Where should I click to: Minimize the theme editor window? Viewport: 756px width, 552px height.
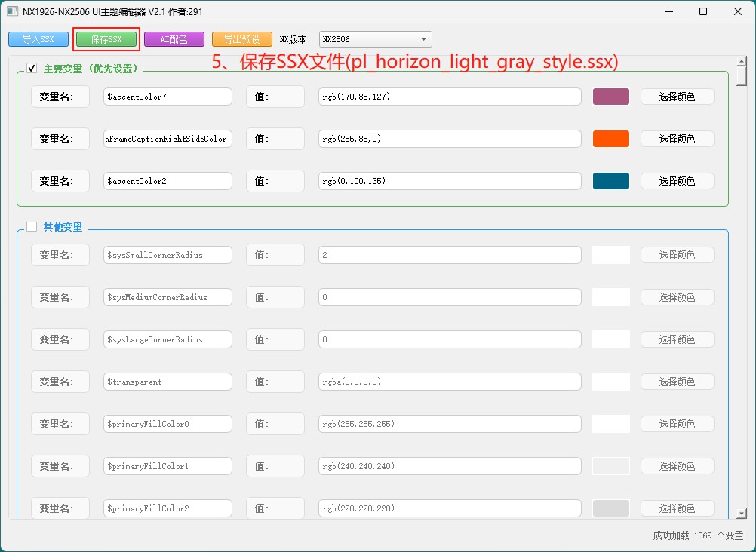pyautogui.click(x=669, y=11)
